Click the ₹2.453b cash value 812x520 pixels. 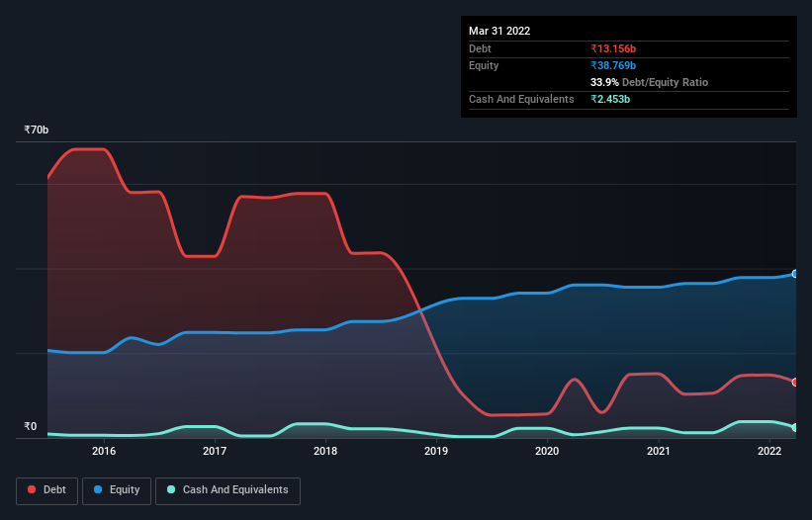point(610,99)
